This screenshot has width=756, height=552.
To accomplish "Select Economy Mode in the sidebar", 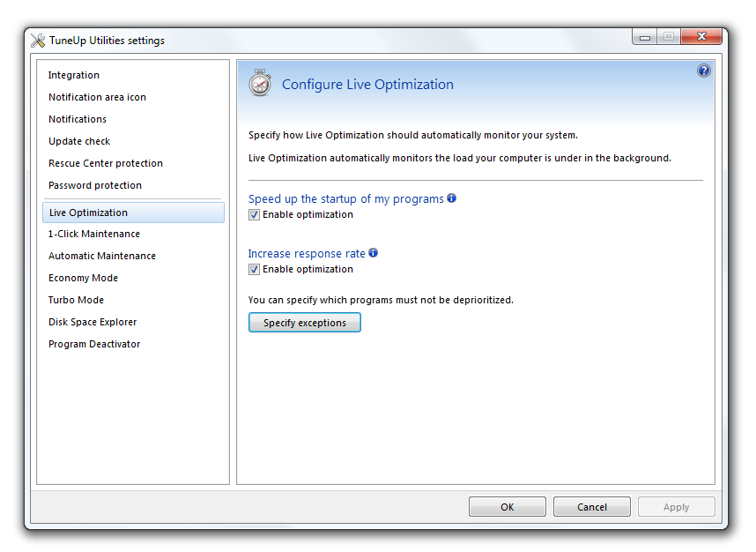I will [83, 279].
